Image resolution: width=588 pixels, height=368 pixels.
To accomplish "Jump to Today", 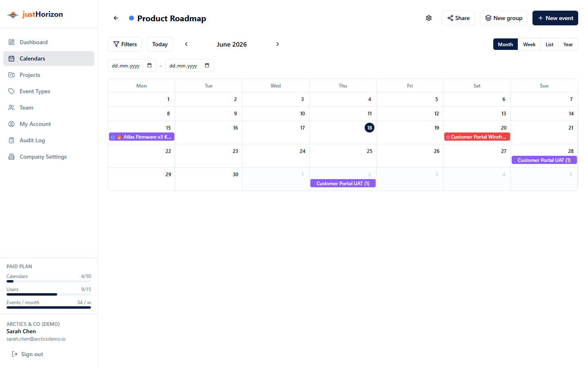I will pyautogui.click(x=160, y=44).
